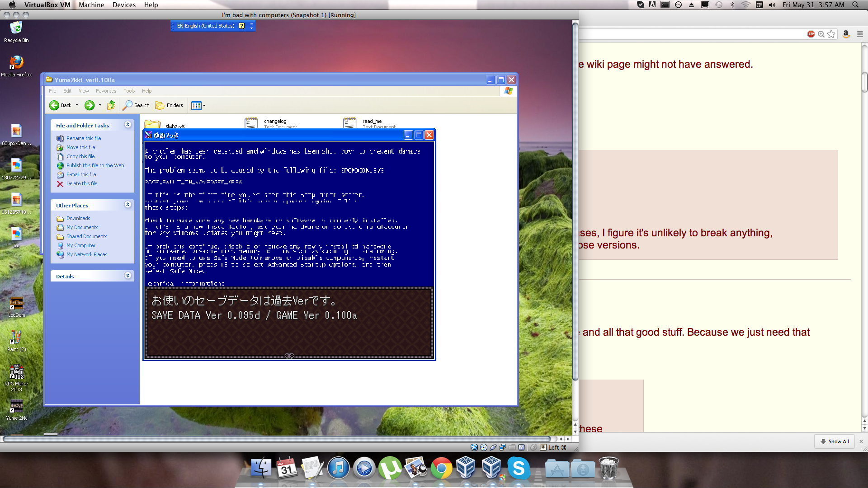Click the language bar help icon
Screen dimensions: 868x488
pos(242,26)
